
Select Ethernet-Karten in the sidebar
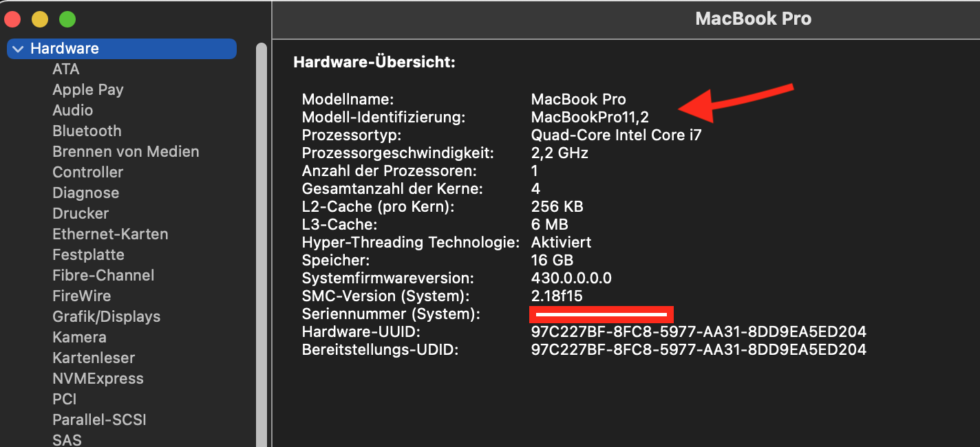click(x=110, y=235)
